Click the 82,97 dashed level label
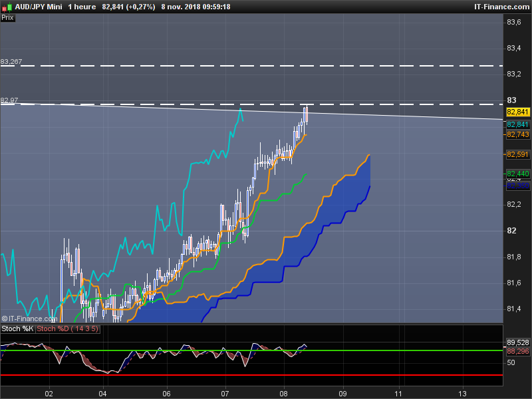Image resolution: width=532 pixels, height=399 pixels. coord(9,100)
